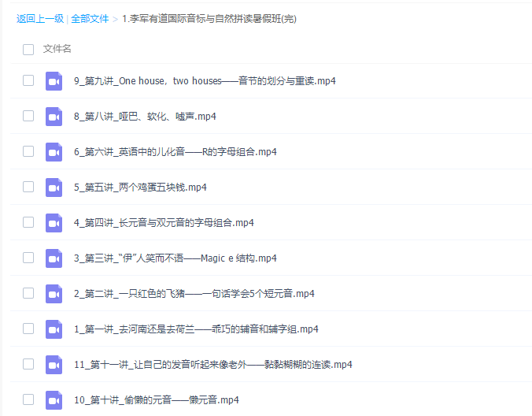Open 全部文件 breadcrumb link
The image size is (532, 416).
[x=90, y=18]
